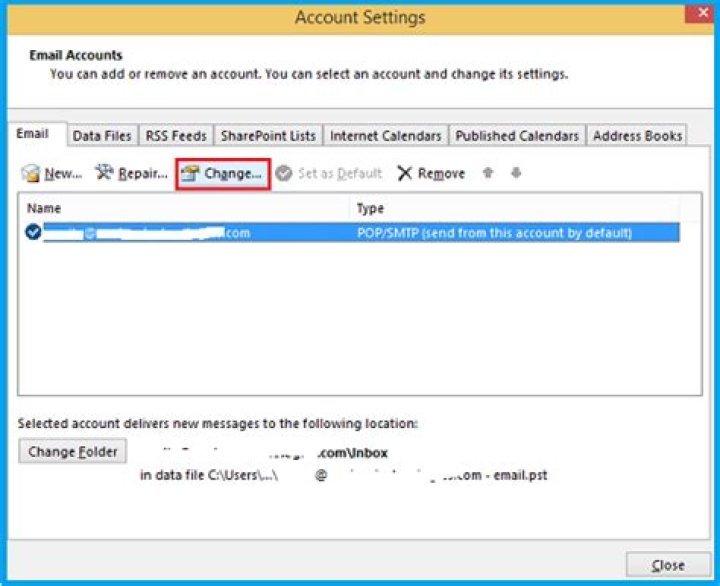Open the Published Calendars tab

517,136
